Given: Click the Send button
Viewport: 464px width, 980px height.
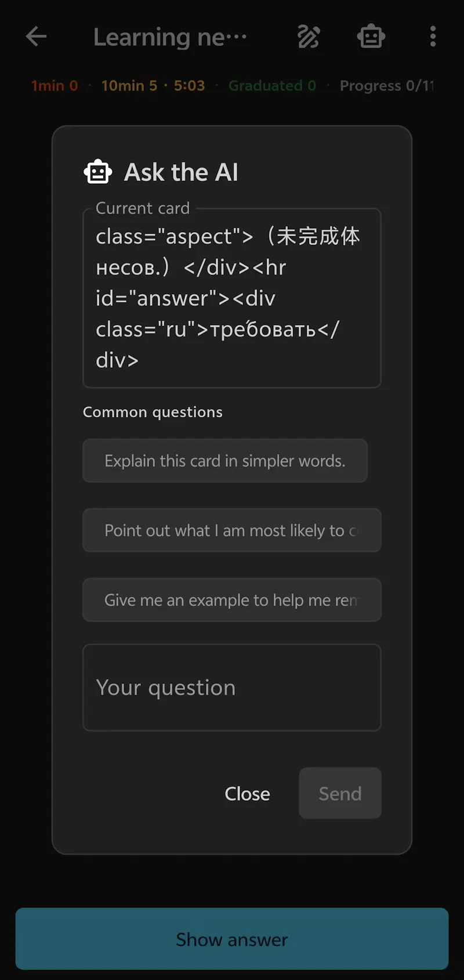Looking at the screenshot, I should tap(340, 793).
